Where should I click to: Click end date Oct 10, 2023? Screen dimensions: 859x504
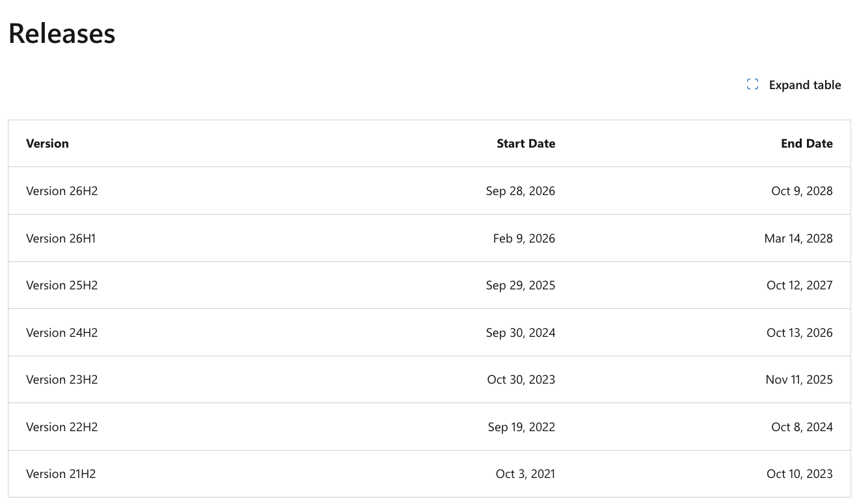[x=799, y=474]
